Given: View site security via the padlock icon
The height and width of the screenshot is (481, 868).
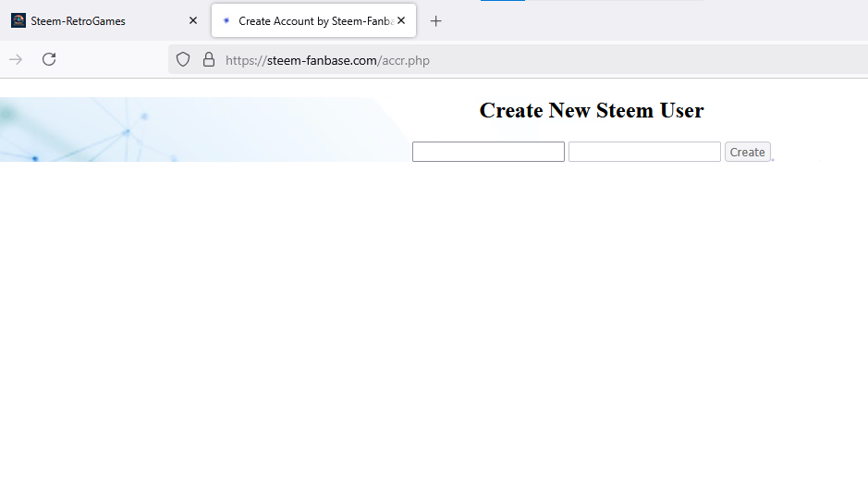Looking at the screenshot, I should tap(209, 59).
